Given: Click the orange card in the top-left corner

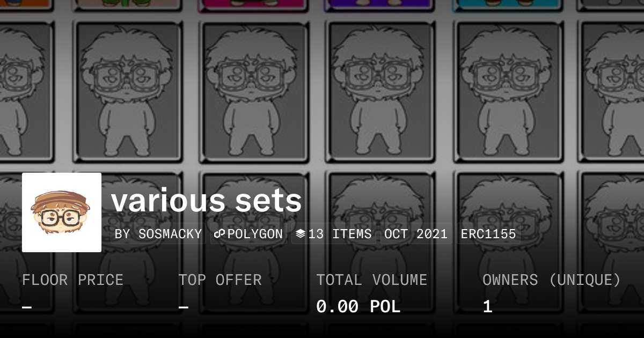Looking at the screenshot, I should (x=26, y=5).
